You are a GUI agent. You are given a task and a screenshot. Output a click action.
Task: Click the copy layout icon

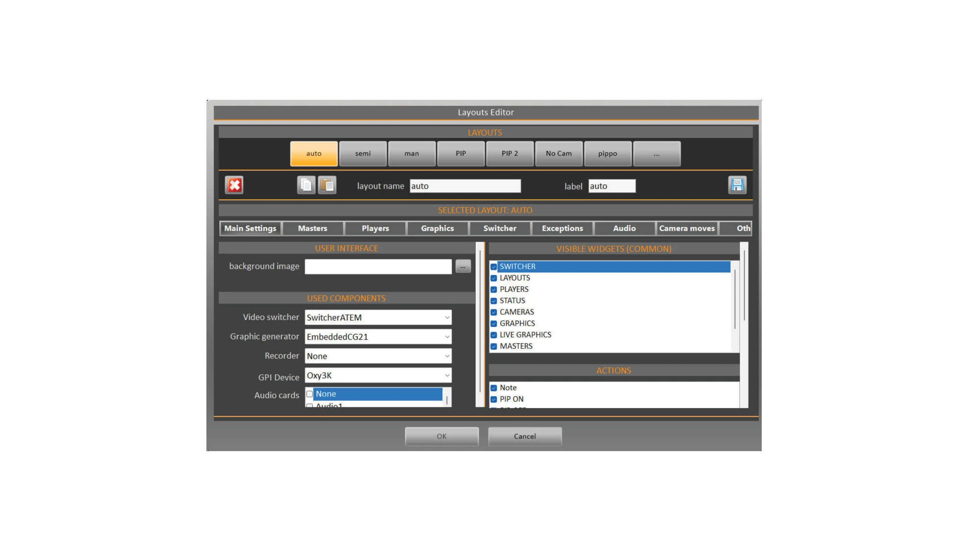(x=306, y=185)
